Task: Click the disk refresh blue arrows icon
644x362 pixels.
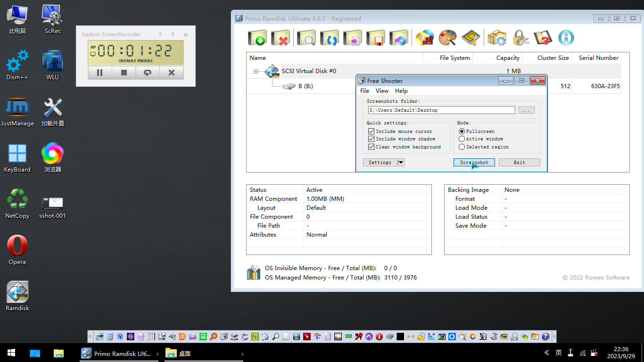Action: click(329, 38)
